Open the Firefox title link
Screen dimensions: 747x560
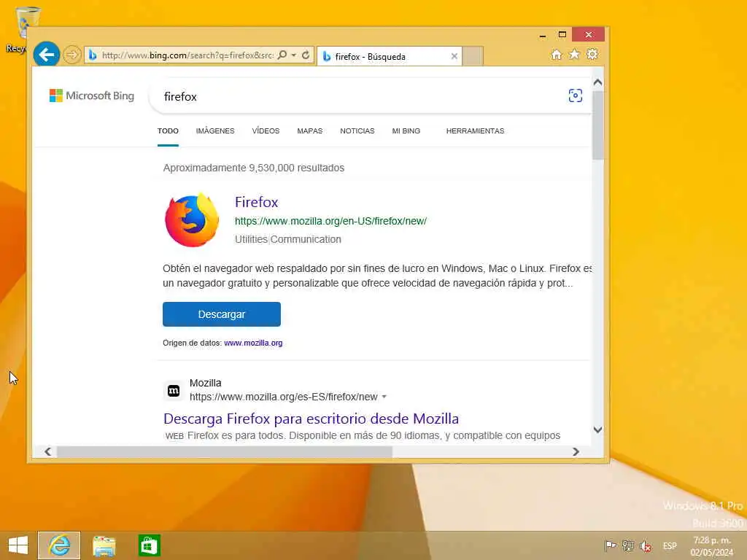[256, 202]
